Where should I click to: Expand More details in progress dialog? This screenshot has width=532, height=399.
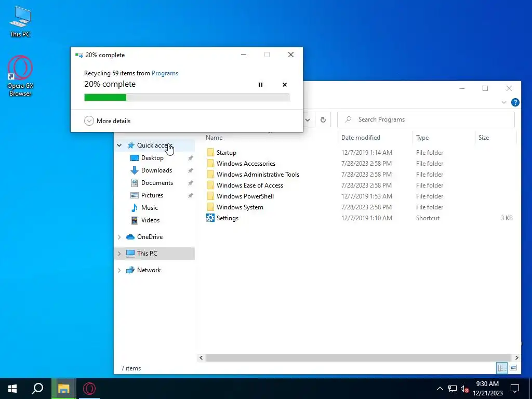click(x=107, y=121)
